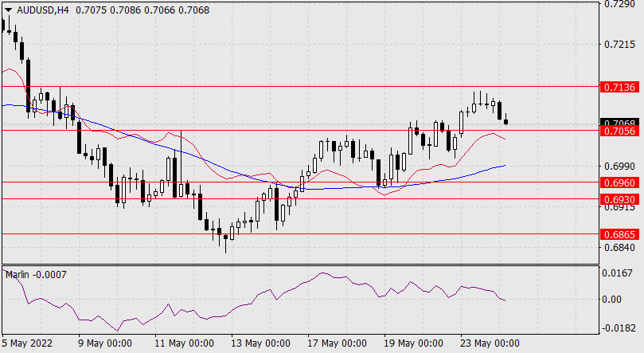Click the triangle arrow beside AUDUSD,H4
644x353 pixels.
pos(8,10)
